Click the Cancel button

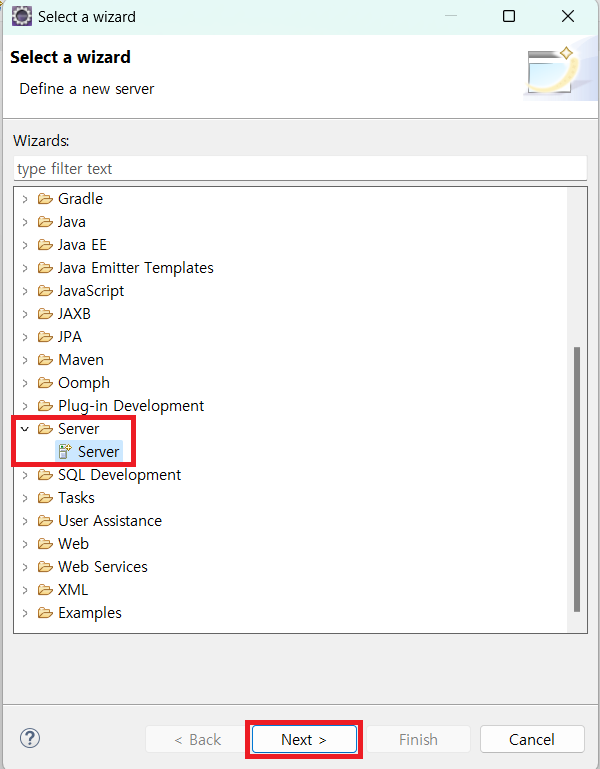532,739
